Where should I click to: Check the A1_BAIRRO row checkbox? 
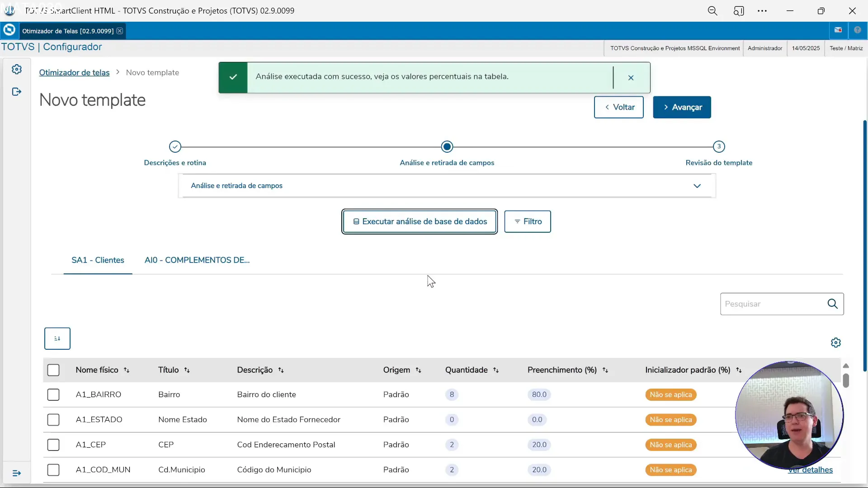(x=53, y=394)
